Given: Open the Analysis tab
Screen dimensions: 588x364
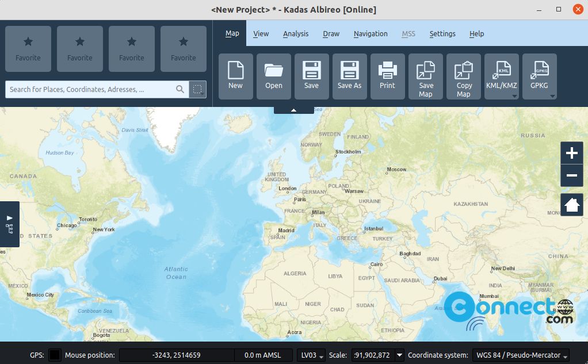Looking at the screenshot, I should pyautogui.click(x=296, y=34).
